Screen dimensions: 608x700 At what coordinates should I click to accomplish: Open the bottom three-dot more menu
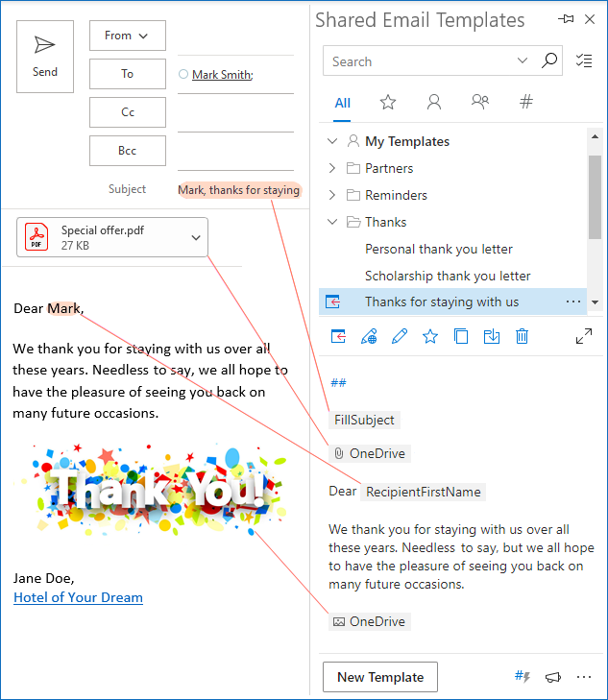pos(584,677)
